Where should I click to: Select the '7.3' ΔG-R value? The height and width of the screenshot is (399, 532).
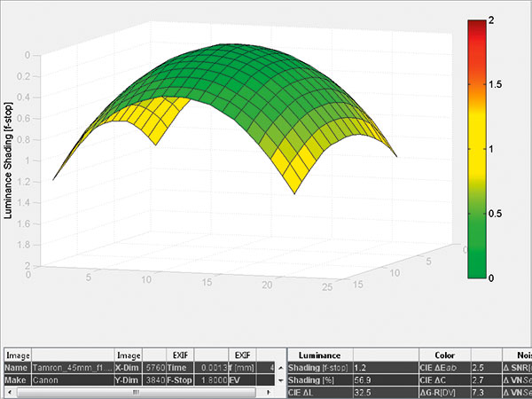click(x=487, y=393)
